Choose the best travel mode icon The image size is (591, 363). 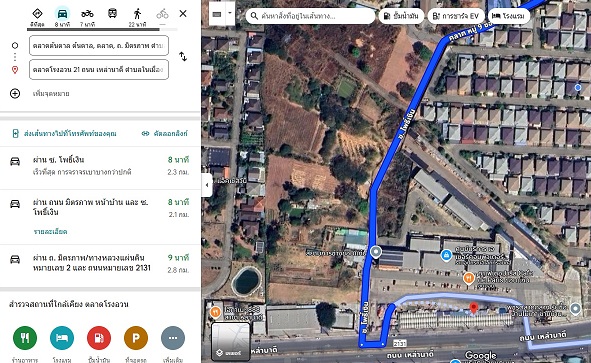click(x=37, y=14)
